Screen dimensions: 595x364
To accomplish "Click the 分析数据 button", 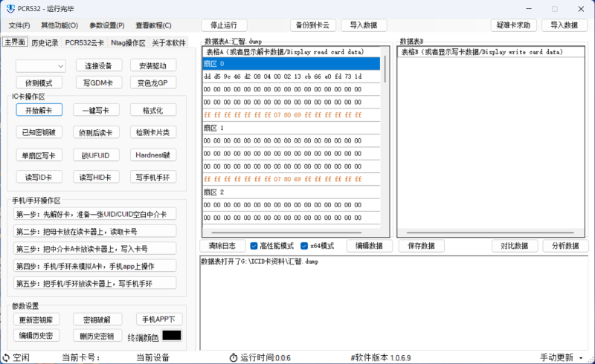I will point(565,246).
